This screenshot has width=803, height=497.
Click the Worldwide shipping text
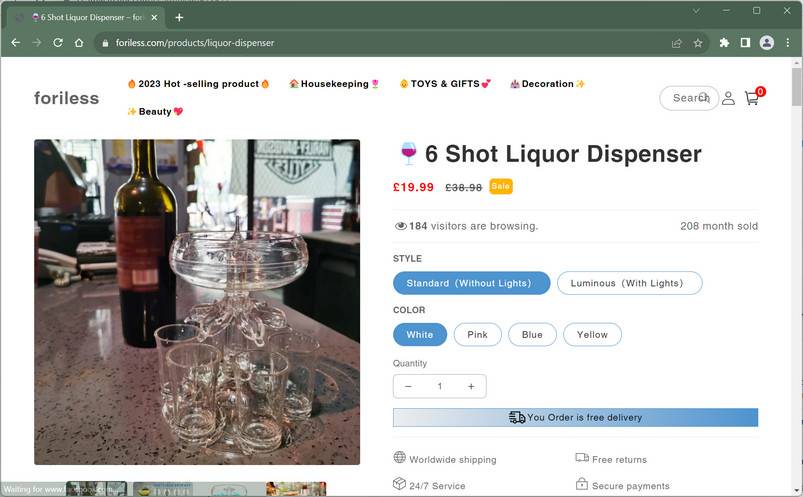click(x=453, y=460)
